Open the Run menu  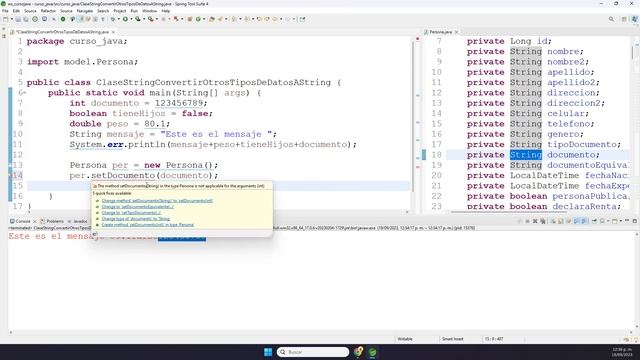pyautogui.click(x=134, y=11)
